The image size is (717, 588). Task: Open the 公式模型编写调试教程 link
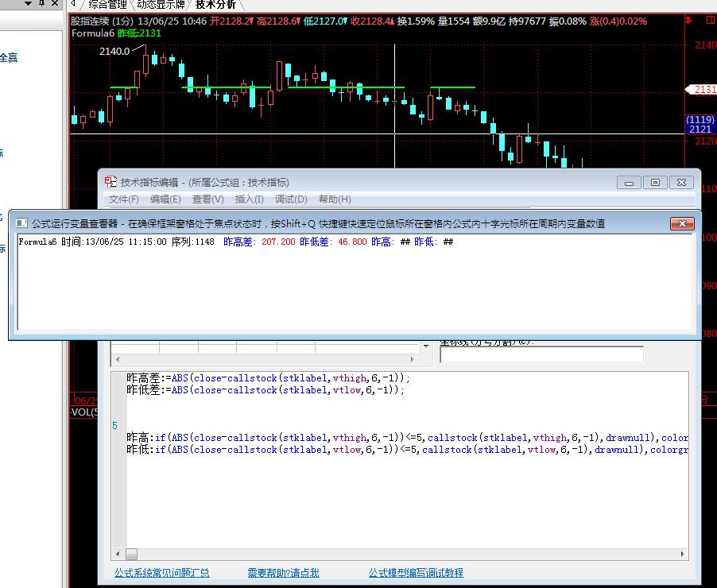tap(416, 572)
